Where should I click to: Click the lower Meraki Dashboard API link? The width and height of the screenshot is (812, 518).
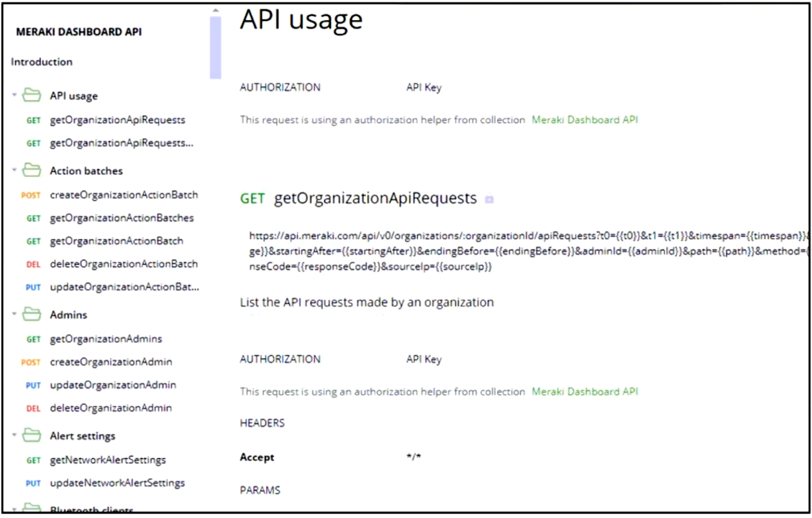(x=584, y=392)
